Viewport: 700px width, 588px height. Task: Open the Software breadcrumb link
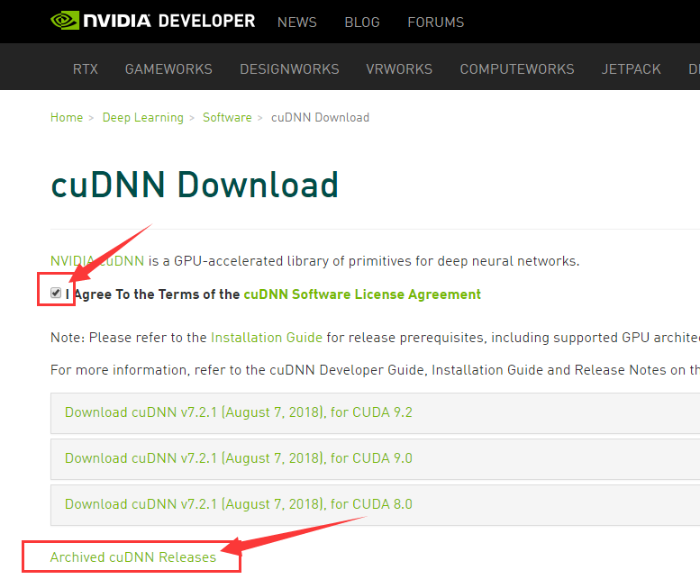pos(227,117)
